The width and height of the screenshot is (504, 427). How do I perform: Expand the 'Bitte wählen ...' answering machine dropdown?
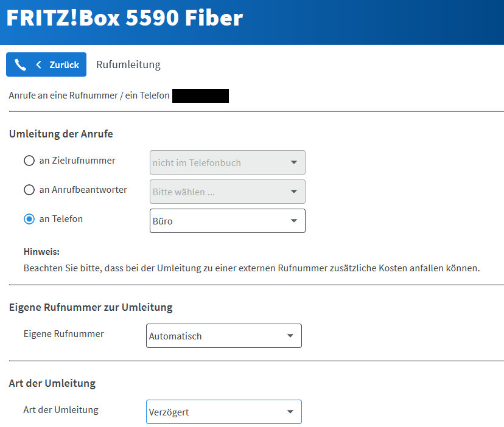(x=227, y=192)
